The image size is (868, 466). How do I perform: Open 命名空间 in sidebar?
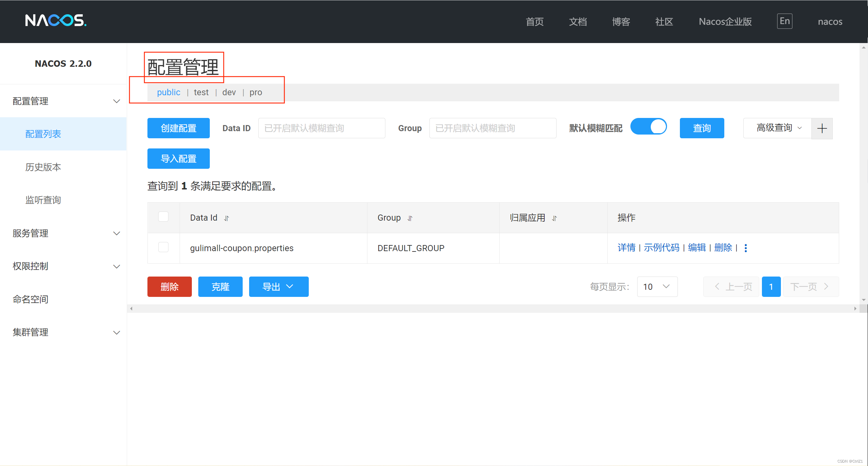pyautogui.click(x=63, y=299)
